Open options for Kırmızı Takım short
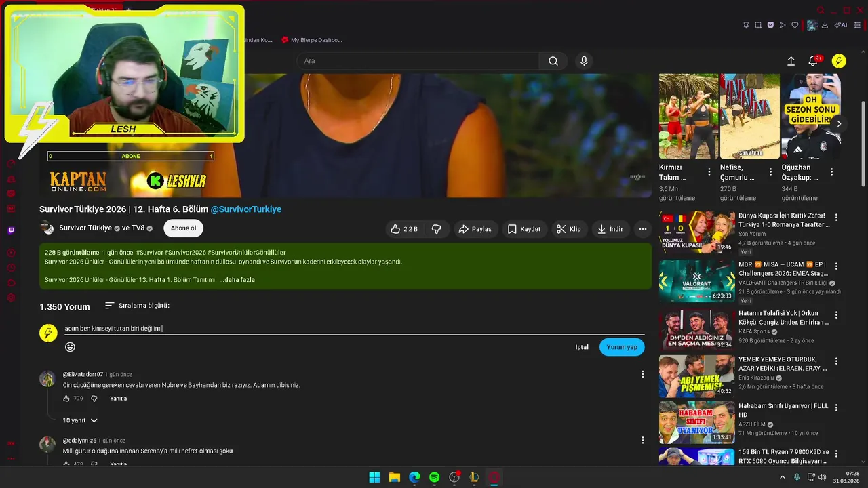Screen dimensions: 868x488 pyautogui.click(x=709, y=172)
